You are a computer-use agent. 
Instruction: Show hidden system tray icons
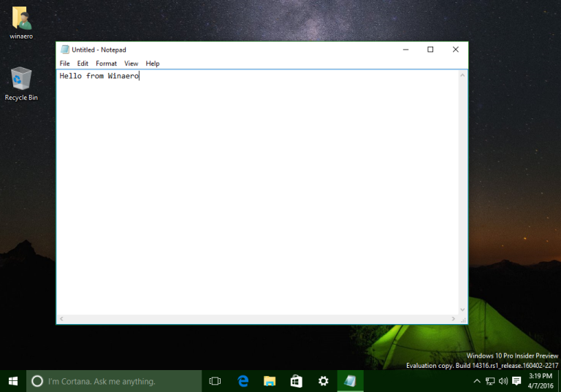(x=477, y=381)
